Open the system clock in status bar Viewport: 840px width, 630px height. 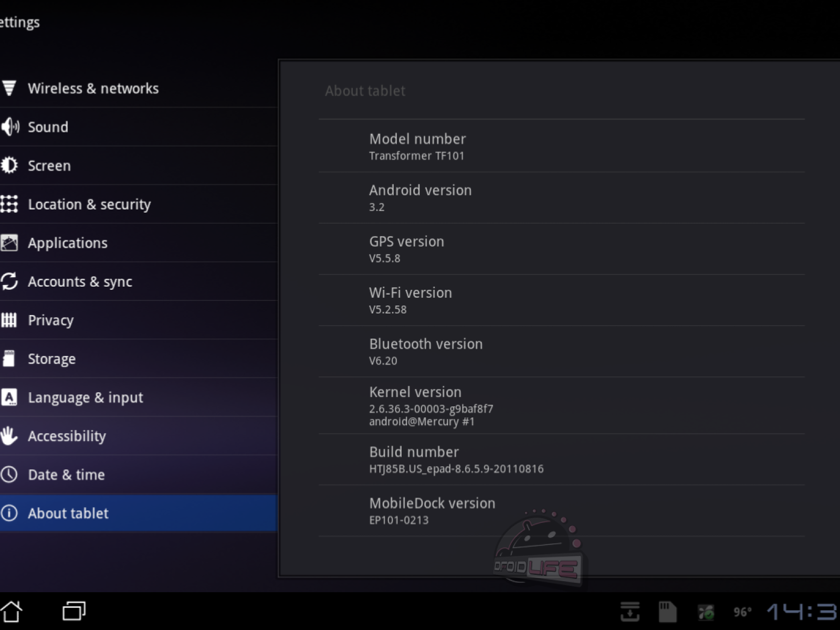click(x=803, y=612)
